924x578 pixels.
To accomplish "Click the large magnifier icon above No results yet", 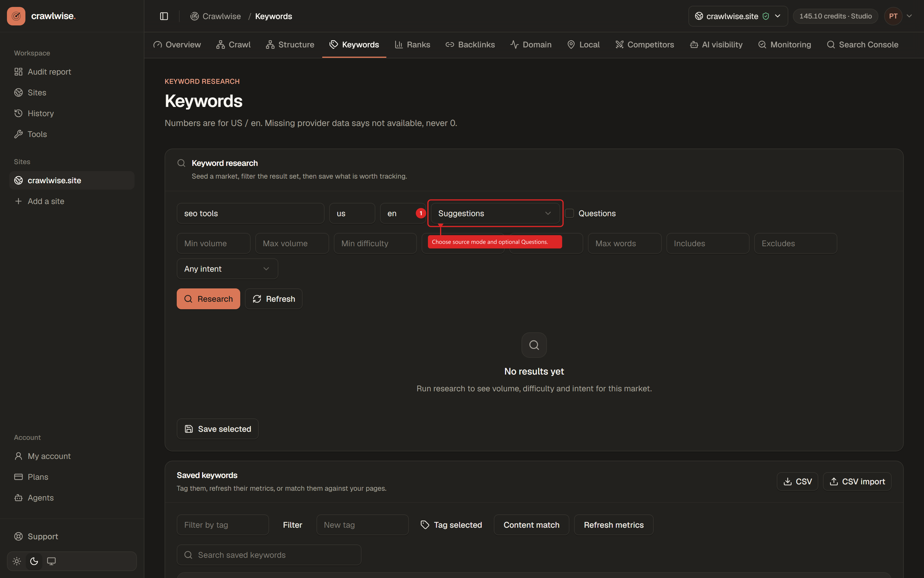I will coord(534,345).
